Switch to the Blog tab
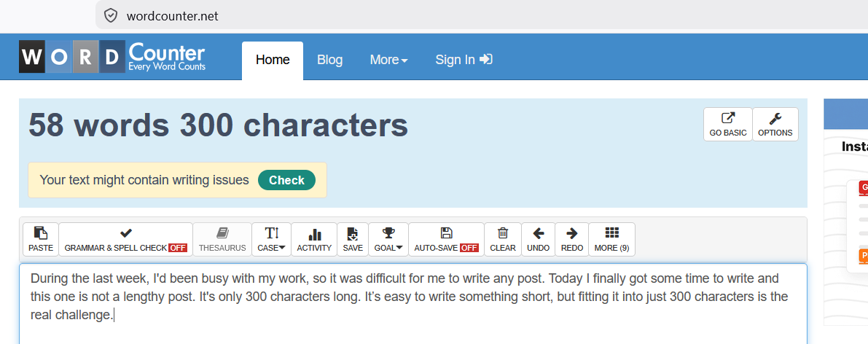Screen dimensions: 868x344 pos(330,60)
